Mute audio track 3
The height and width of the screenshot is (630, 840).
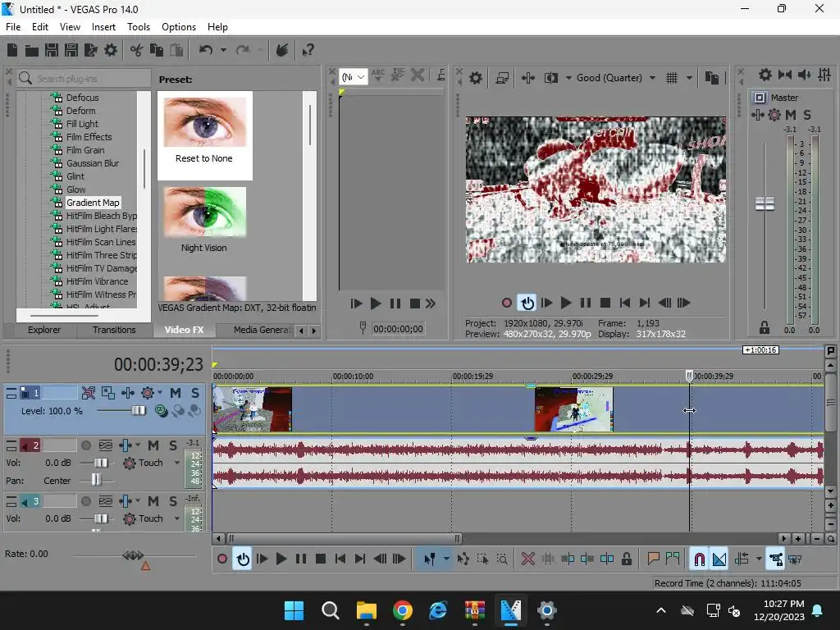click(x=153, y=501)
